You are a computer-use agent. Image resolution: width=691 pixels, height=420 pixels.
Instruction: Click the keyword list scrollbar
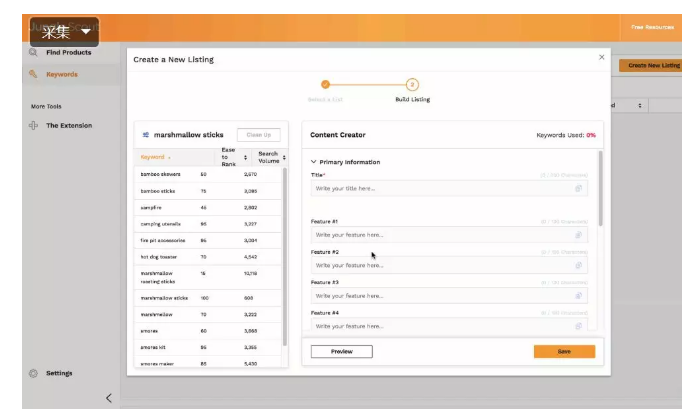pyautogui.click(x=285, y=256)
